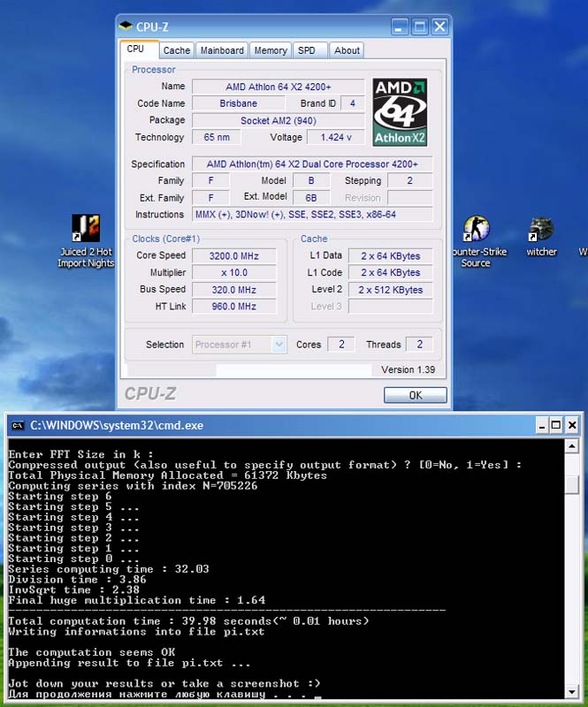The height and width of the screenshot is (707, 588).
Task: Click the Level 2 value 2 x 512 KBytes
Action: (x=390, y=290)
